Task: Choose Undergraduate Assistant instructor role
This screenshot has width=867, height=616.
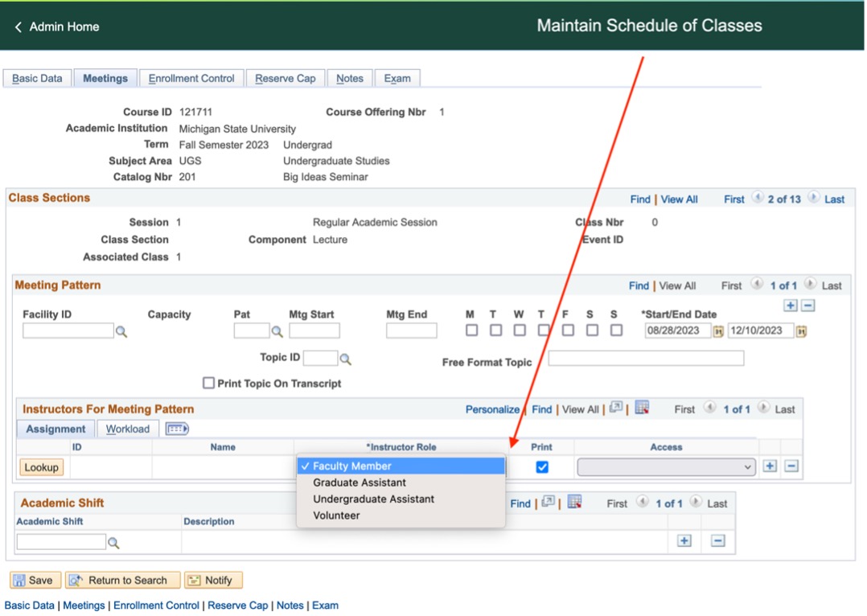Action: 401,499
